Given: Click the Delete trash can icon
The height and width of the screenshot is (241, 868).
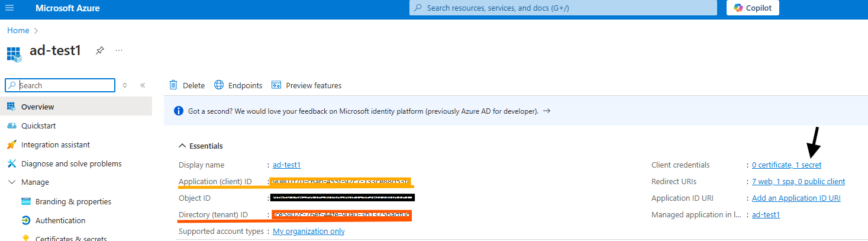Looking at the screenshot, I should pyautogui.click(x=173, y=85).
